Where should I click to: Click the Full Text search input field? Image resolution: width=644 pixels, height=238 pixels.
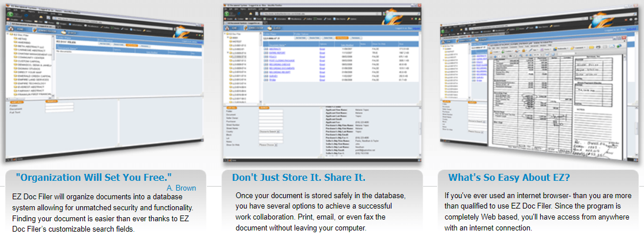[59, 110]
